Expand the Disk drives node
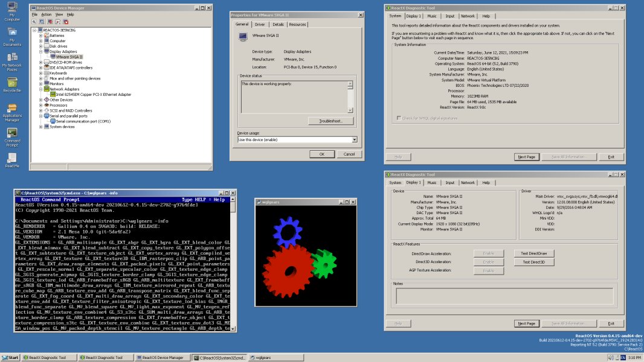The width and height of the screenshot is (644, 362). pyautogui.click(x=40, y=46)
